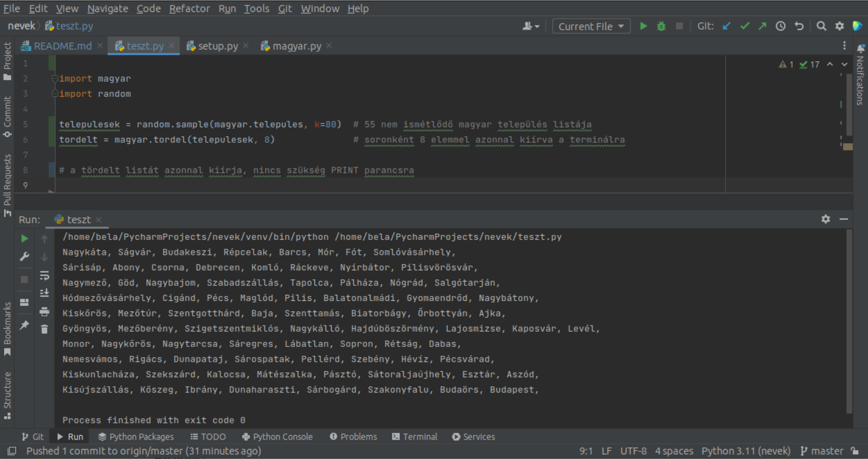Commit changes via the Git checkmark icon
Image resolution: width=868 pixels, height=459 pixels.
tap(745, 26)
